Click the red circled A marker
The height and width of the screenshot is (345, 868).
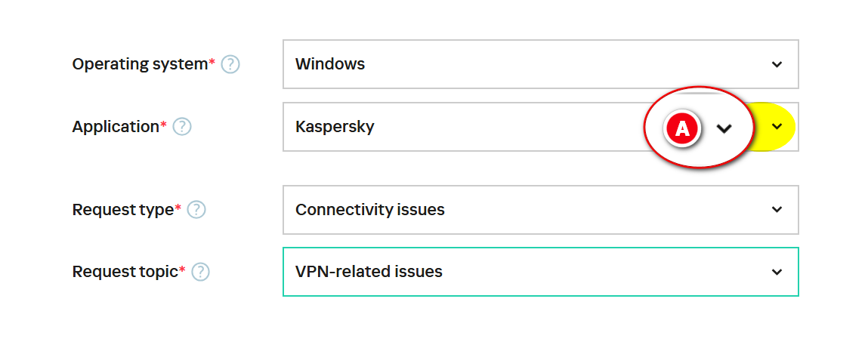click(683, 128)
